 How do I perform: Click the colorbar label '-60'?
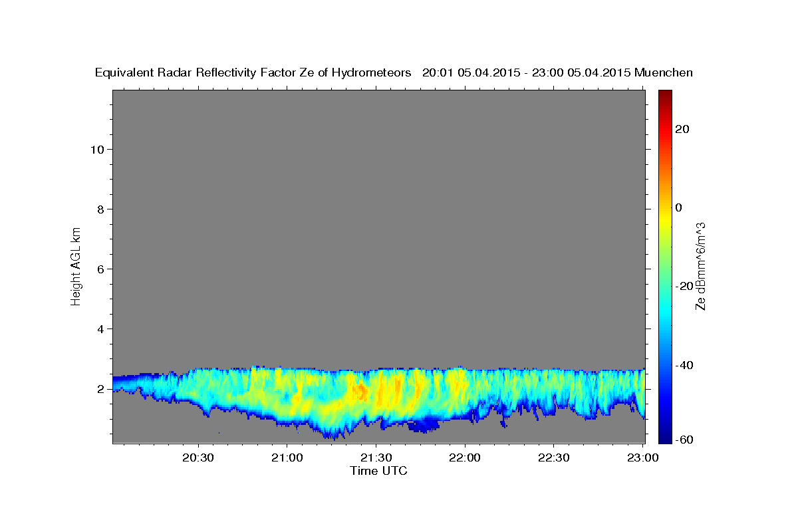[x=685, y=440]
